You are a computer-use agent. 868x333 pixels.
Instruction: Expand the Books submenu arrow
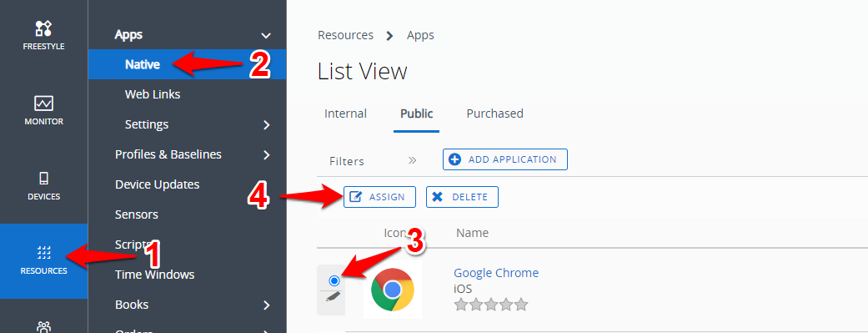[x=267, y=305]
